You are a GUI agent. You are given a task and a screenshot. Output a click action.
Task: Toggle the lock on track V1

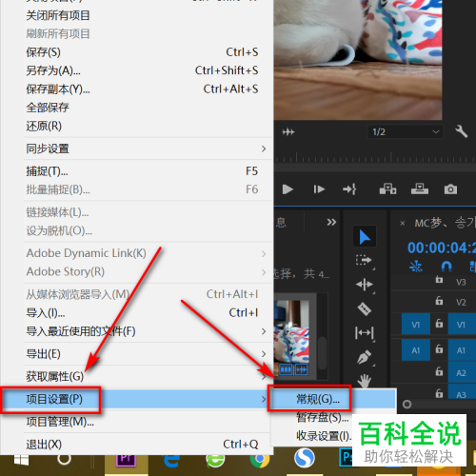coord(439,324)
